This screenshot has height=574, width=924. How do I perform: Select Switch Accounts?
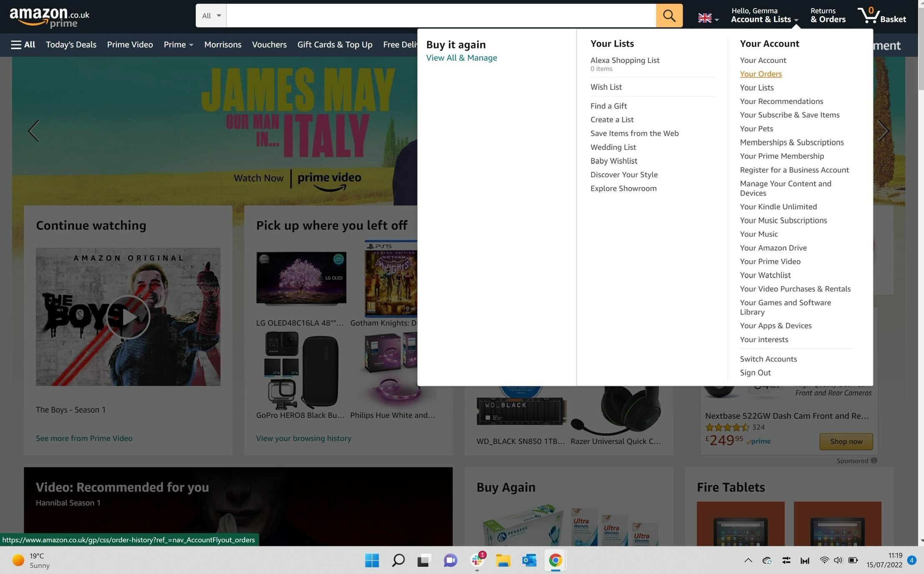(768, 359)
